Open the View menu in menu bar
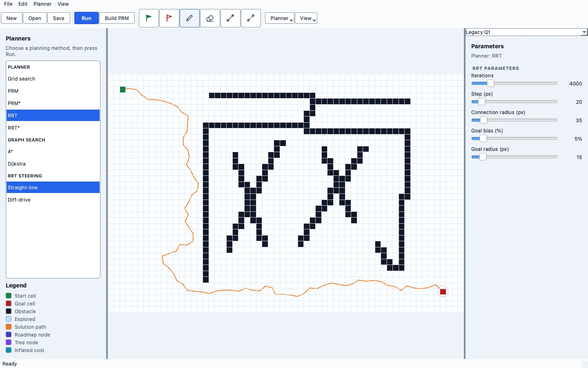Image resolution: width=588 pixels, height=368 pixels. point(63,4)
